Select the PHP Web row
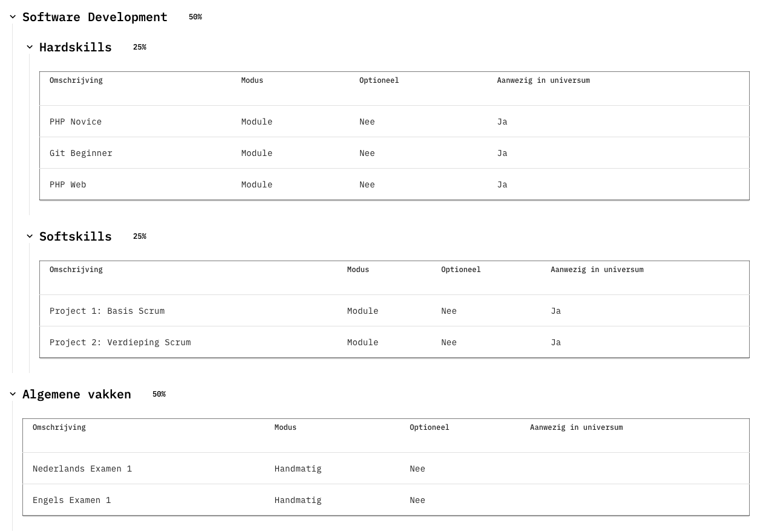The height and width of the screenshot is (532, 760). [395, 184]
